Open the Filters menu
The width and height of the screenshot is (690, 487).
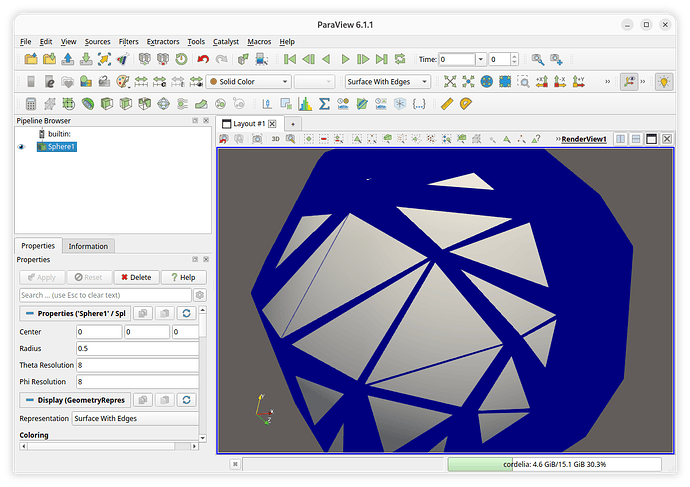coord(128,41)
